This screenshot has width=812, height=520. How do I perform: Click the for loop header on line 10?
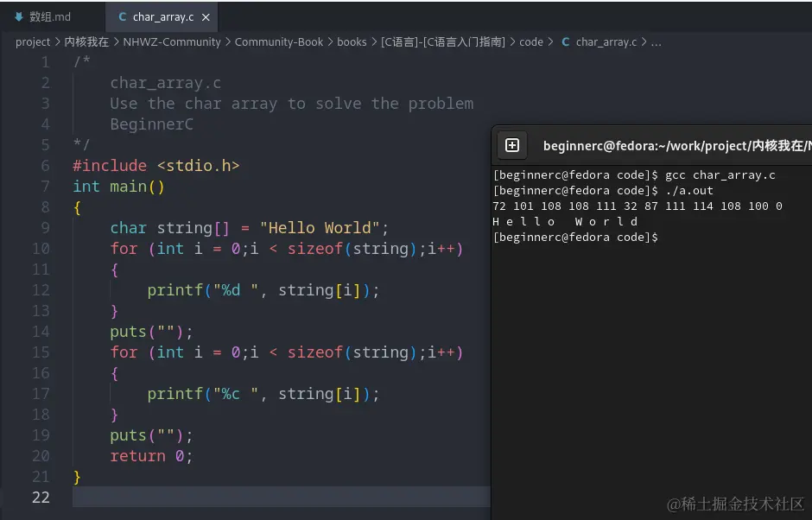(287, 249)
